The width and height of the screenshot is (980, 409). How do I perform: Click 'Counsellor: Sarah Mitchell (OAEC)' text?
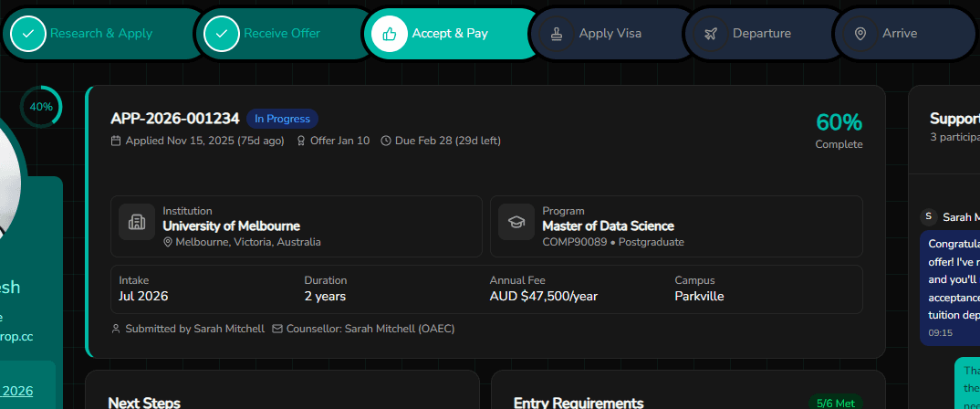coord(370,329)
